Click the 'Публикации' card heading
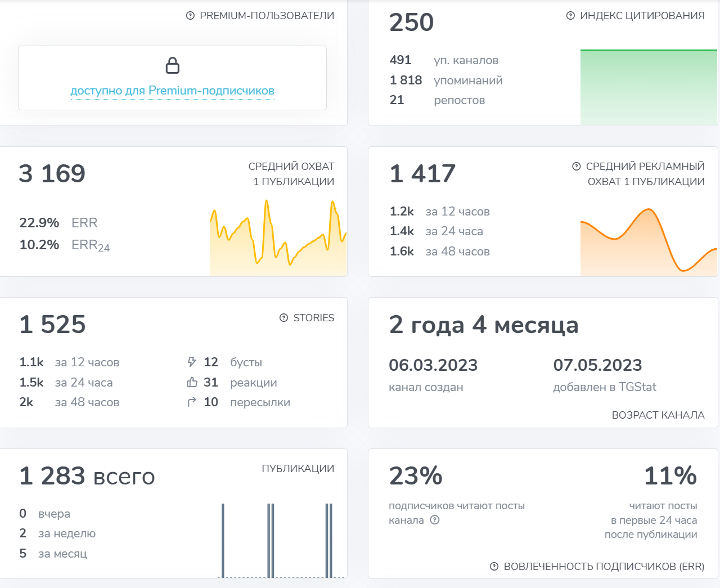 pos(298,469)
